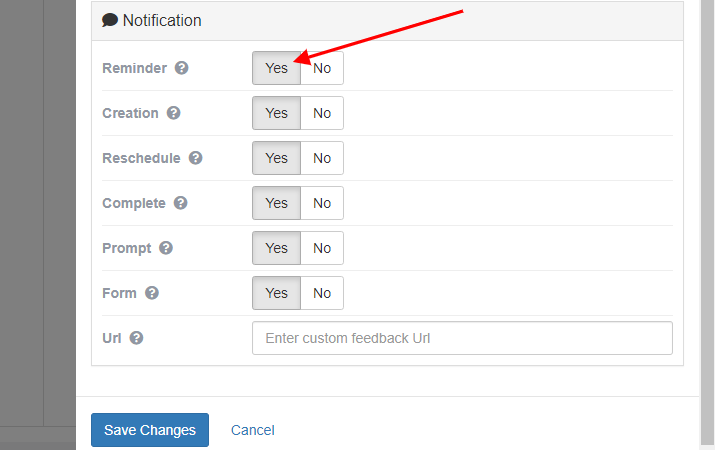This screenshot has width=715, height=450.
Task: Switch Form notification to No
Action: click(322, 293)
